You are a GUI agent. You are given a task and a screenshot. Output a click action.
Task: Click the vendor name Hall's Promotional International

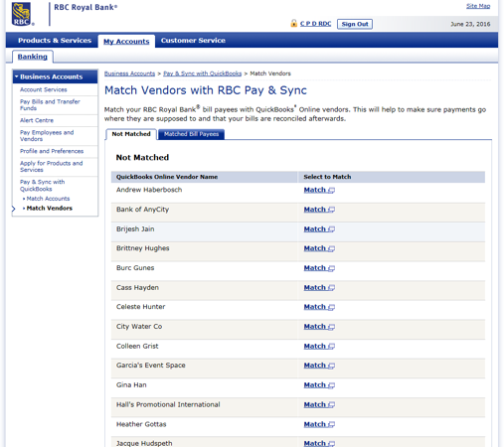pyautogui.click(x=168, y=404)
